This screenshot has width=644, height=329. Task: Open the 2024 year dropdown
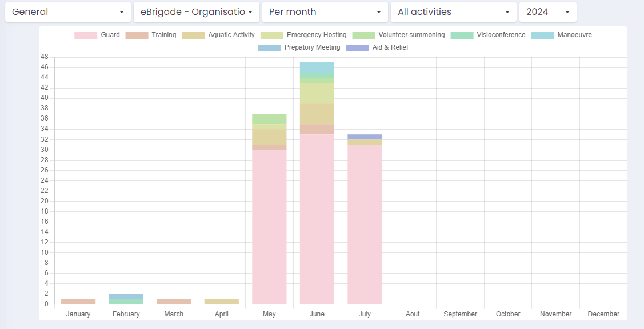pyautogui.click(x=548, y=12)
